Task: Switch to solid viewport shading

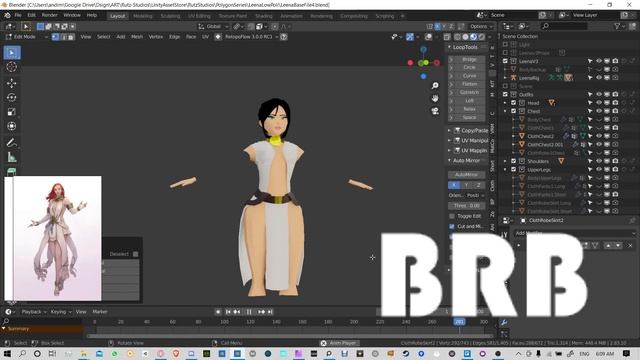Action: point(465,37)
